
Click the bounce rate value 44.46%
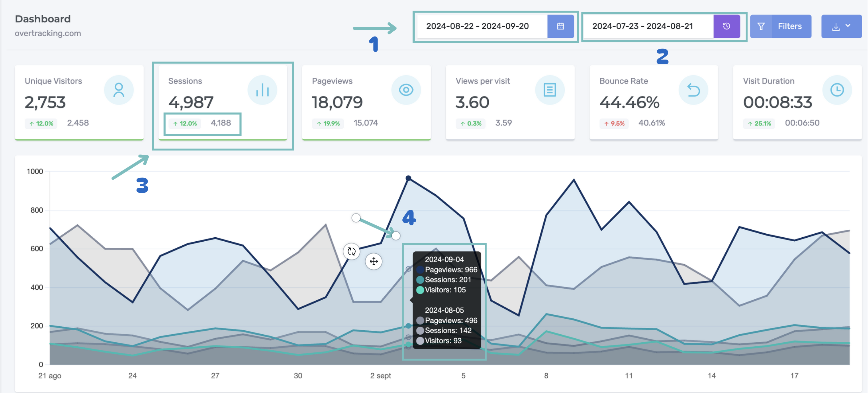point(629,102)
